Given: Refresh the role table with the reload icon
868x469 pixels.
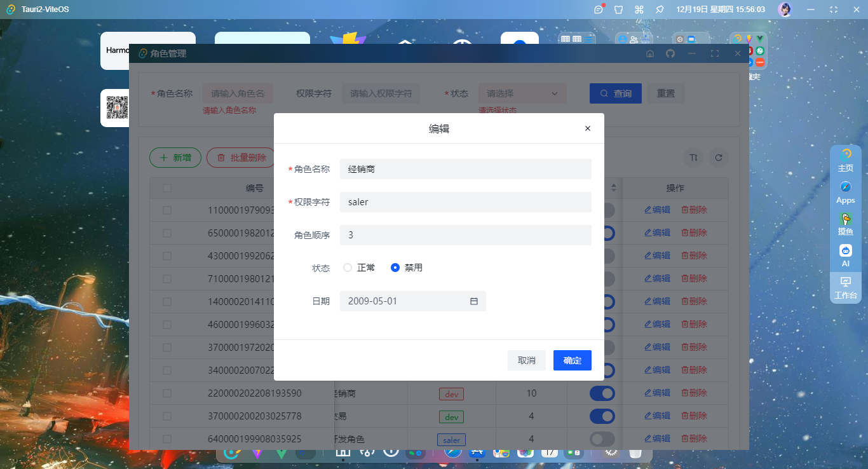Looking at the screenshot, I should tap(718, 158).
